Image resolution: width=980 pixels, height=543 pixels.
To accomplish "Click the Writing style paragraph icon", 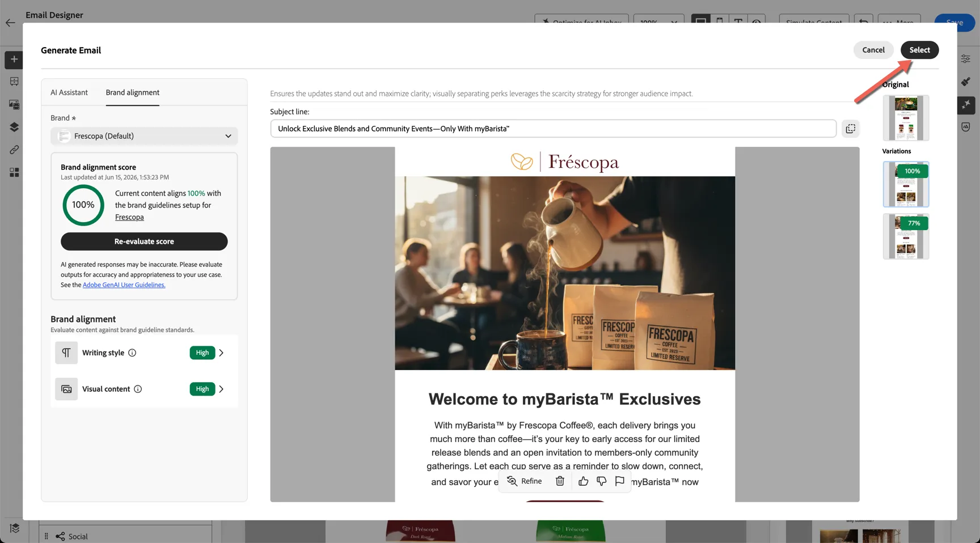I will click(x=66, y=353).
